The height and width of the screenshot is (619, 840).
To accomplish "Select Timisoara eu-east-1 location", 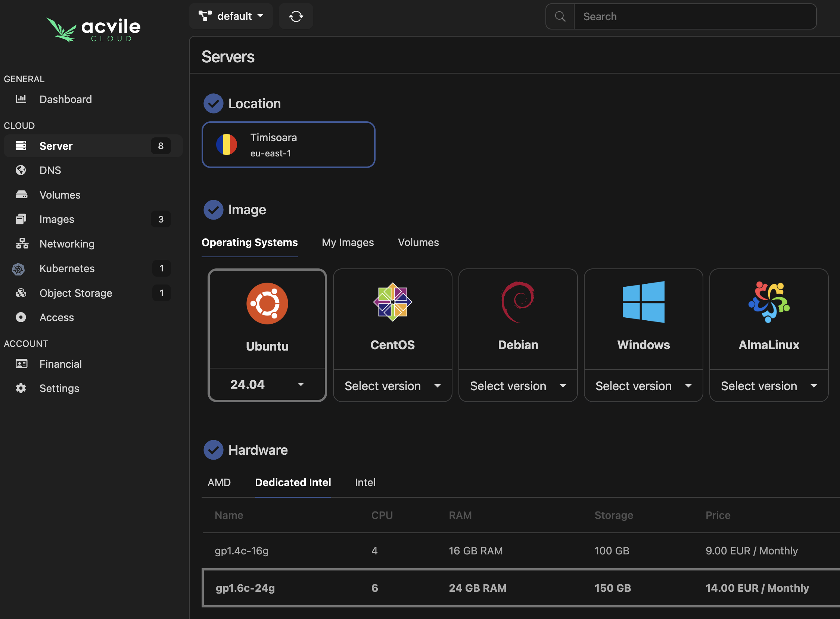I will pyautogui.click(x=288, y=144).
